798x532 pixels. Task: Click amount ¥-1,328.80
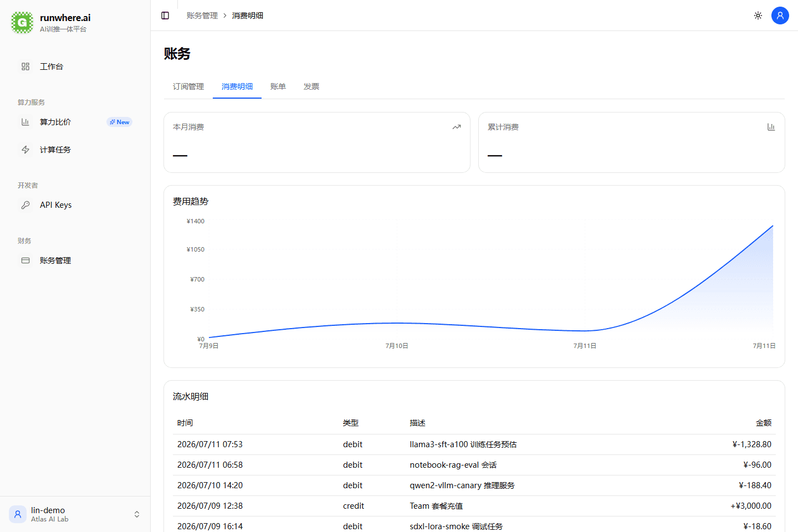click(752, 444)
